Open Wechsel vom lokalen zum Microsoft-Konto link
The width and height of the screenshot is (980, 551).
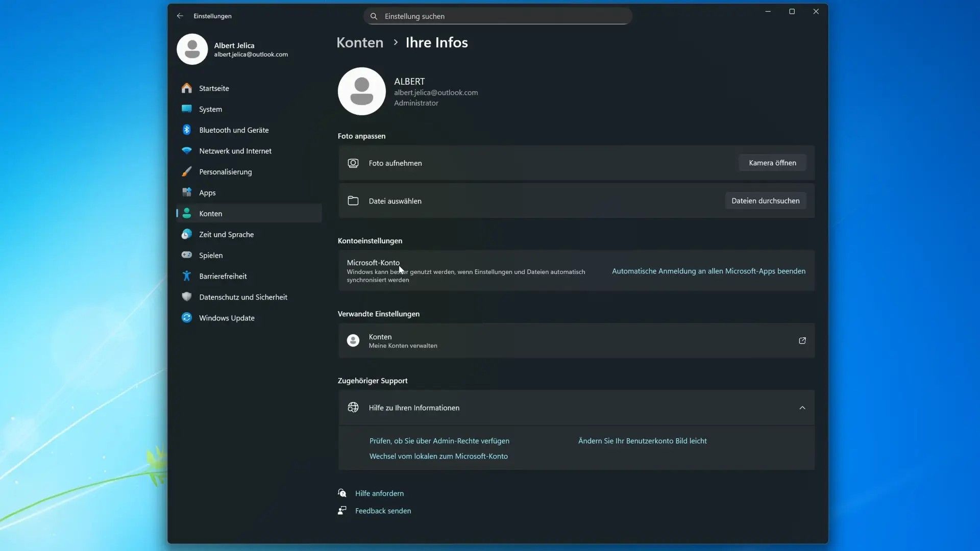tap(438, 457)
